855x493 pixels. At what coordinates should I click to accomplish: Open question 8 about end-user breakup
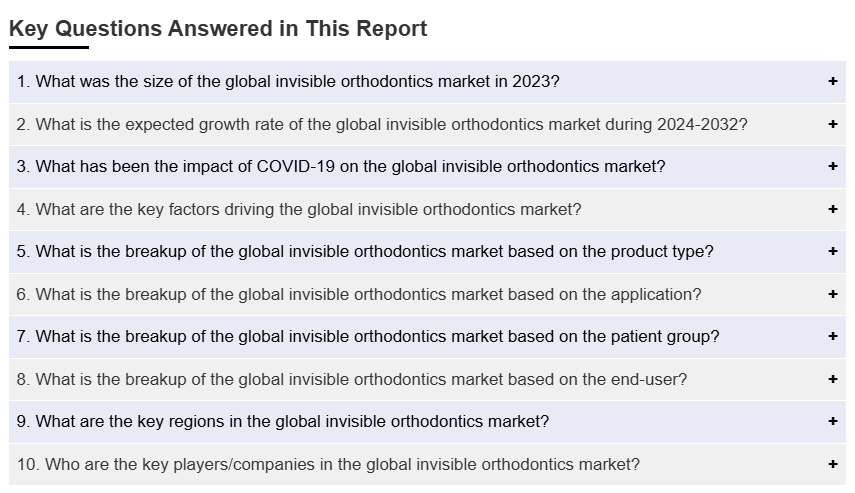pos(352,380)
